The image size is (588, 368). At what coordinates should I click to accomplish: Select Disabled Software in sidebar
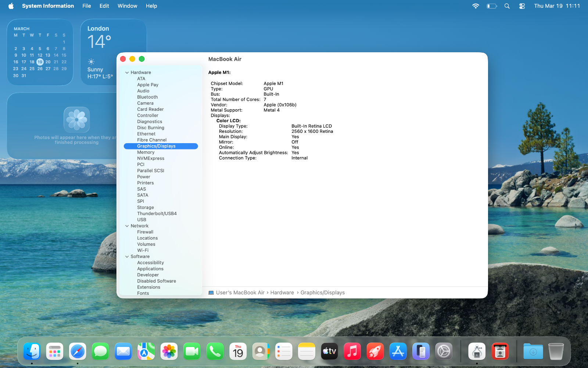161,281
